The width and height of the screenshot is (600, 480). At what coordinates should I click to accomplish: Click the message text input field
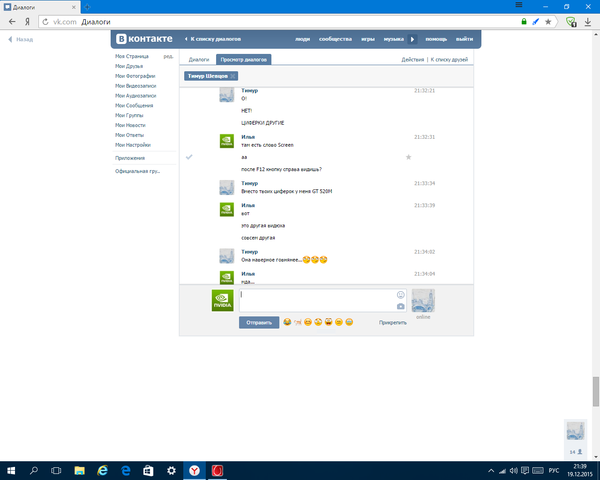(316, 300)
